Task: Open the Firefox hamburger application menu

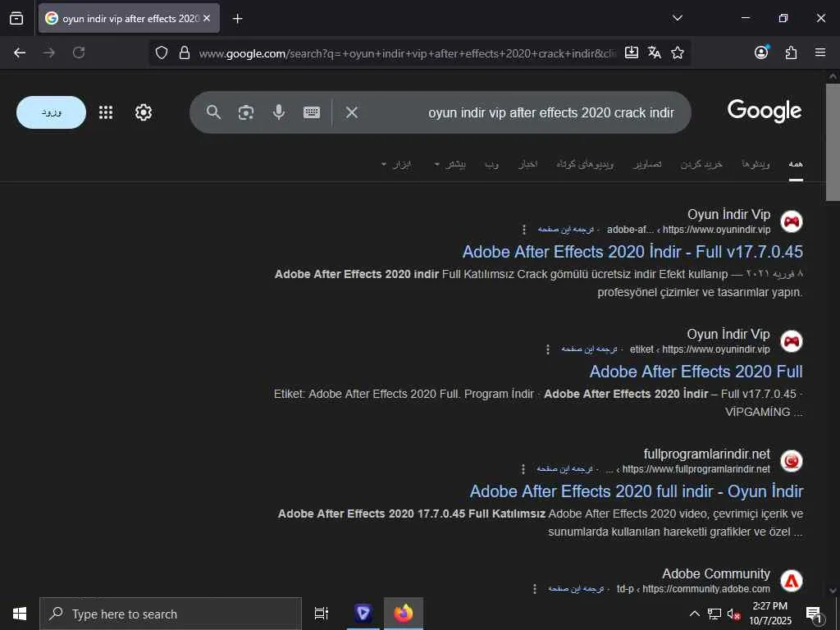Action: [820, 52]
